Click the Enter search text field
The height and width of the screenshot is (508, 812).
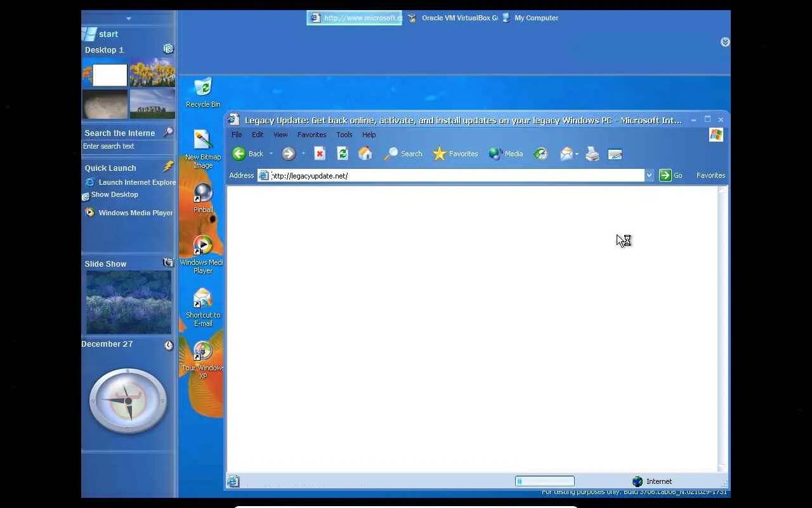point(128,146)
